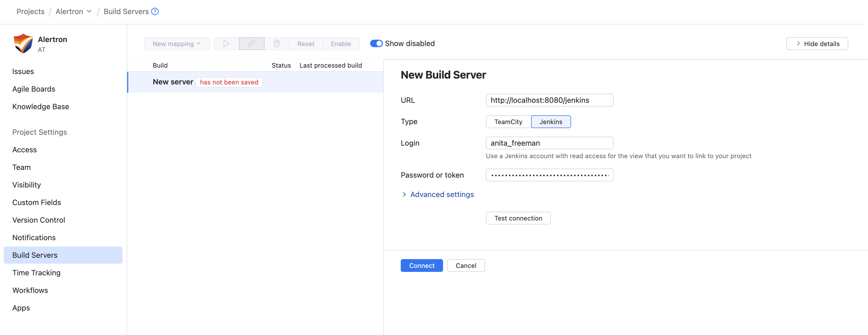Expand the Alertron project switcher chevron

89,11
